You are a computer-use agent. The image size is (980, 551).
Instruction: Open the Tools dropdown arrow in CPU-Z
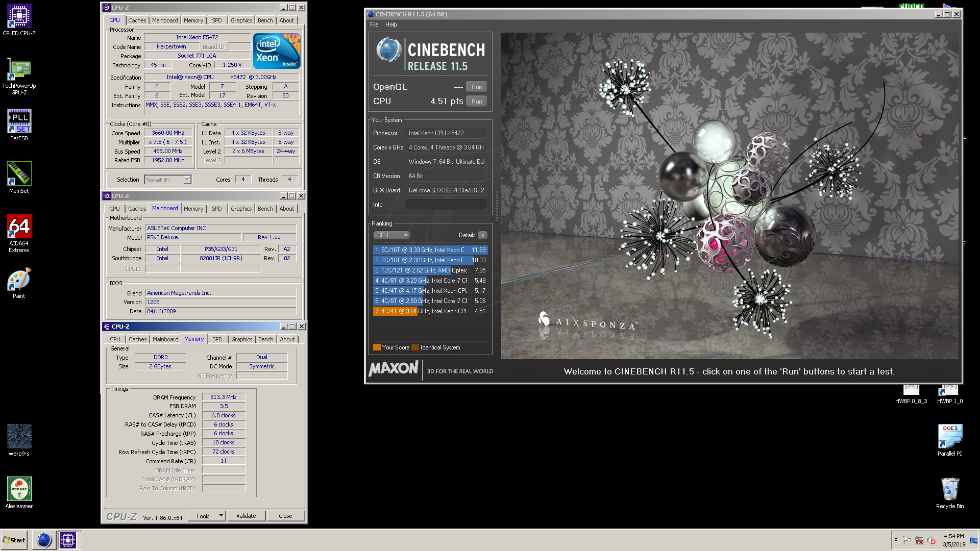221,516
